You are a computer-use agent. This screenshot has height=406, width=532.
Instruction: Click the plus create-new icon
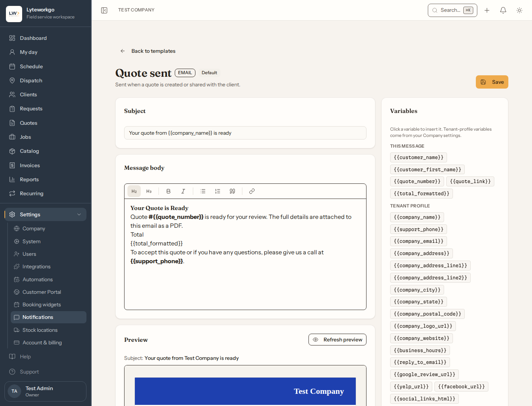click(x=487, y=10)
